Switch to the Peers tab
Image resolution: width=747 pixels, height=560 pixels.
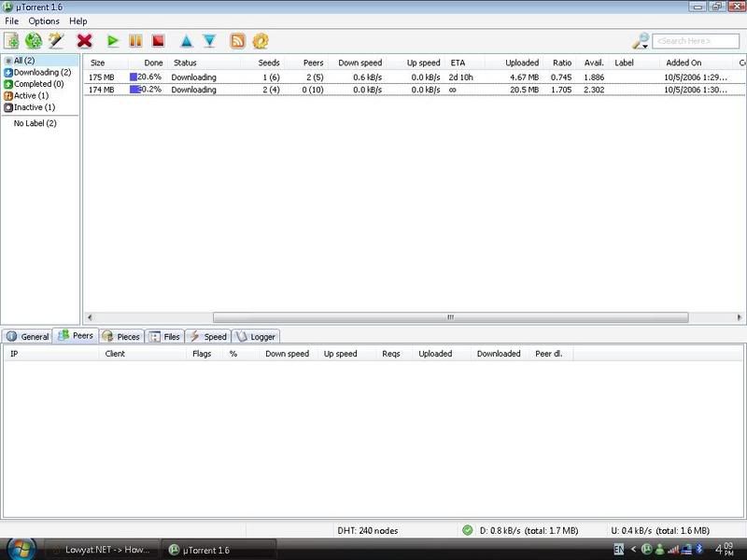pos(76,336)
